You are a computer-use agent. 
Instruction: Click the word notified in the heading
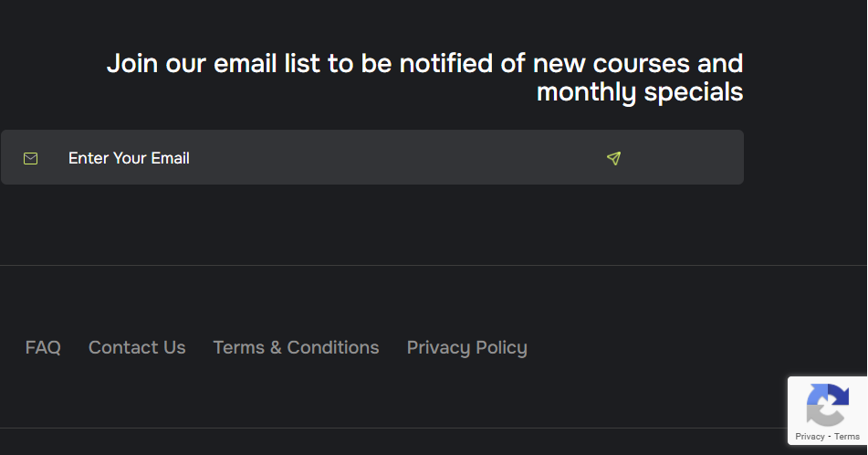pyautogui.click(x=443, y=64)
